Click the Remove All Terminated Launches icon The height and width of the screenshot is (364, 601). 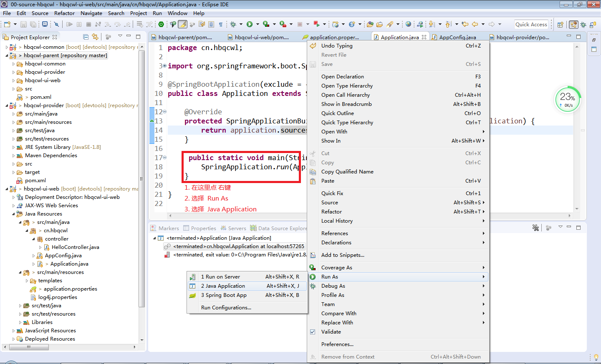click(535, 228)
